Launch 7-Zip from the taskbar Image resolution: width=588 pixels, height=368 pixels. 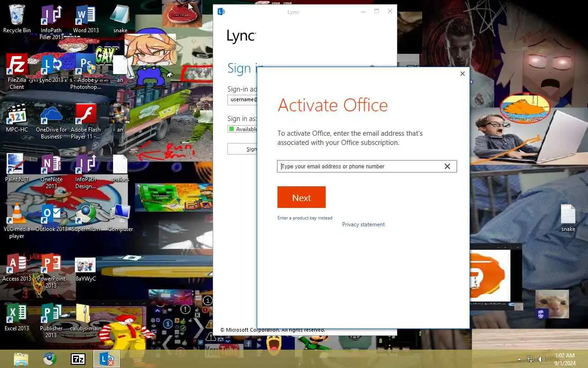[78, 359]
